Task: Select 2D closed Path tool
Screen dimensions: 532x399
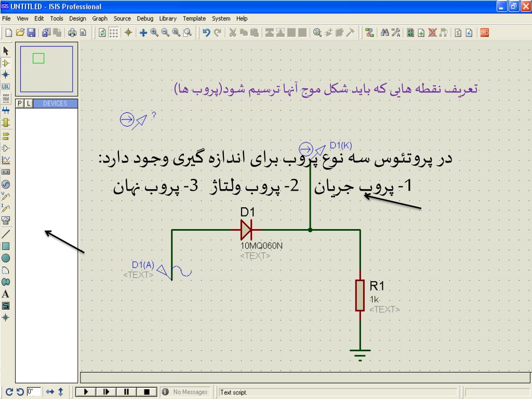Action: coord(6,282)
